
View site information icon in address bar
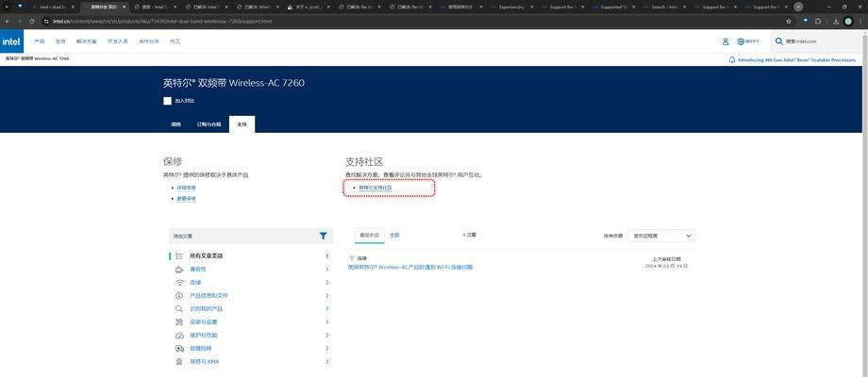(47, 21)
